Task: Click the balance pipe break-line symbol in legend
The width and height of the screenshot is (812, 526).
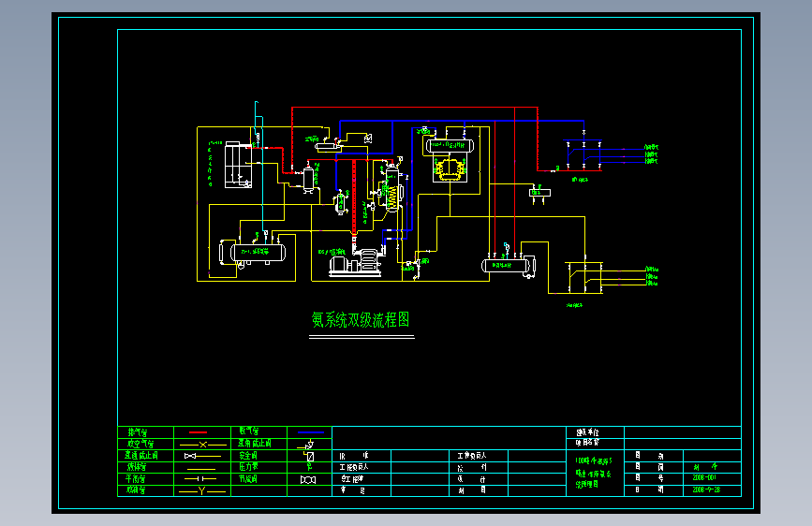Action: coord(200,479)
